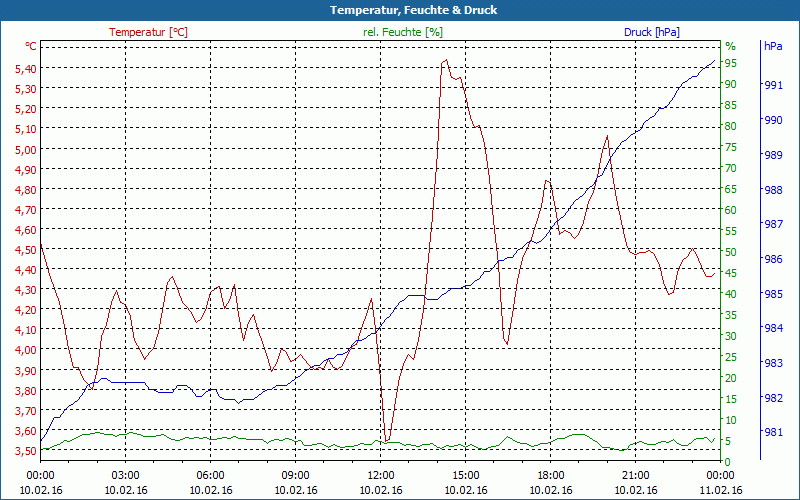800x500 pixels.
Task: Click the '5,40' temperature axis value
Action: tap(26, 69)
